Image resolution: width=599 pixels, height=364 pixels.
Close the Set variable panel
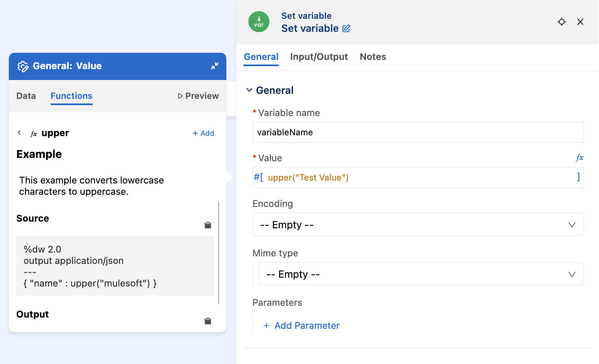(580, 22)
